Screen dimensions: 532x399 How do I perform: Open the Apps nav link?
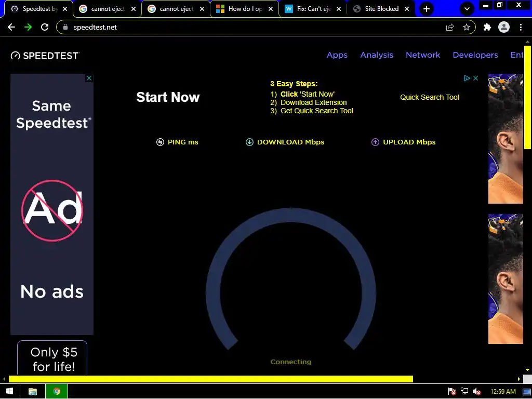(x=337, y=55)
